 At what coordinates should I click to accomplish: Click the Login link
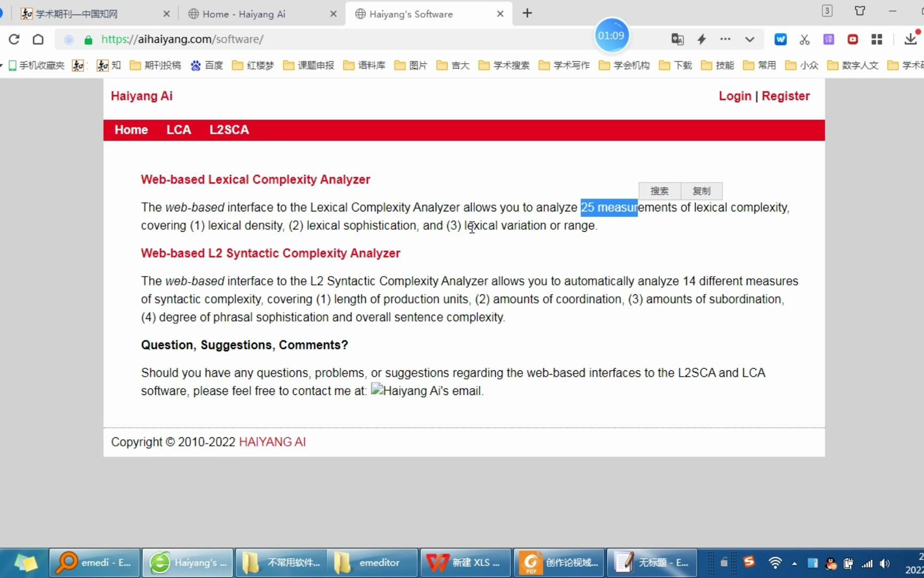pyautogui.click(x=735, y=96)
